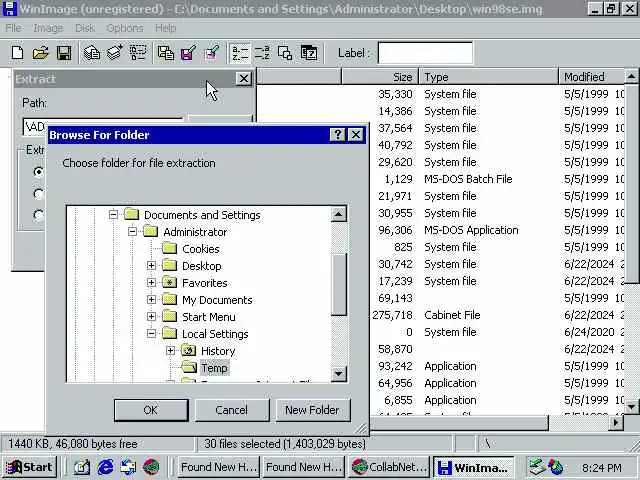Click the New image toolbar icon

coord(18,53)
